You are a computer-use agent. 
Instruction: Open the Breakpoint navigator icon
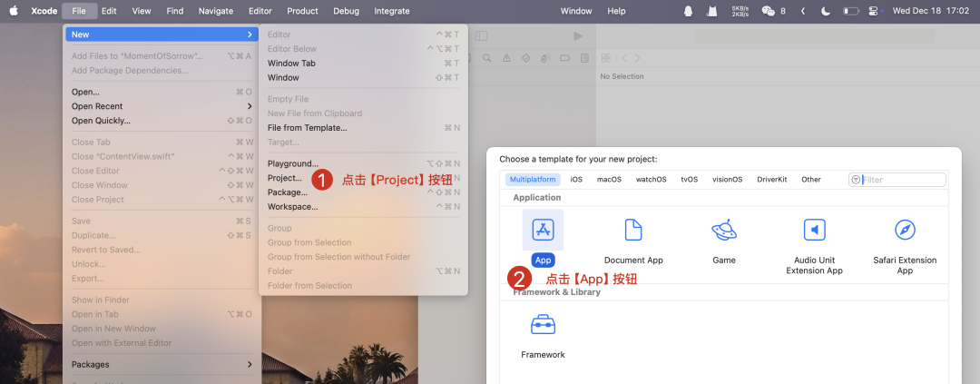564,58
